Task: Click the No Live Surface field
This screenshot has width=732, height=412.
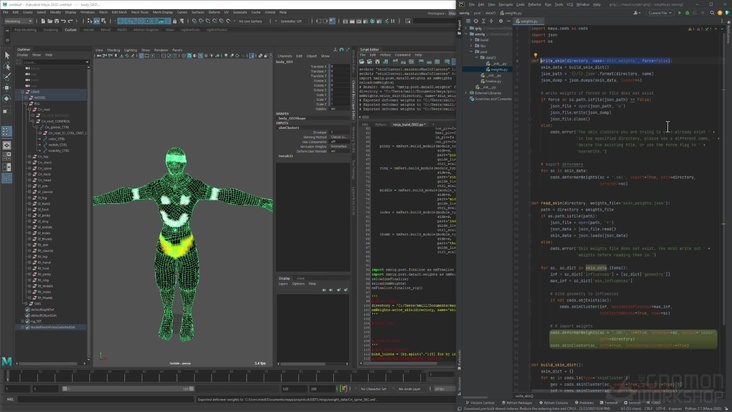Action: click(x=250, y=21)
